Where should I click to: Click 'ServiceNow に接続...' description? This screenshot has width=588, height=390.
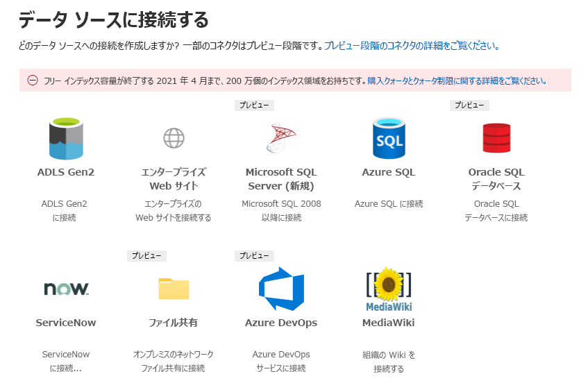(66, 362)
